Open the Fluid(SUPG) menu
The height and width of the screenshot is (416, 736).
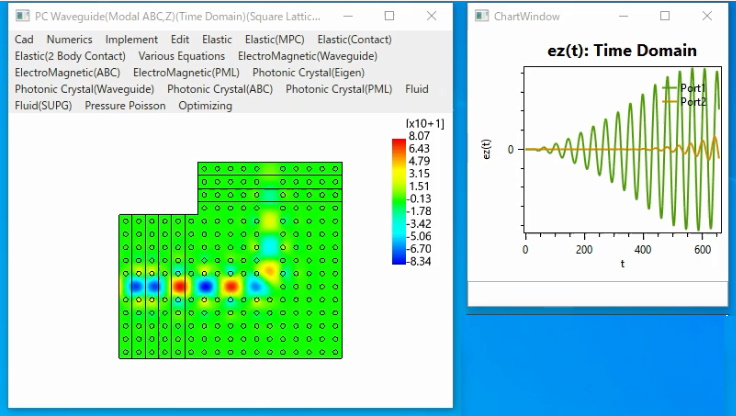43,105
